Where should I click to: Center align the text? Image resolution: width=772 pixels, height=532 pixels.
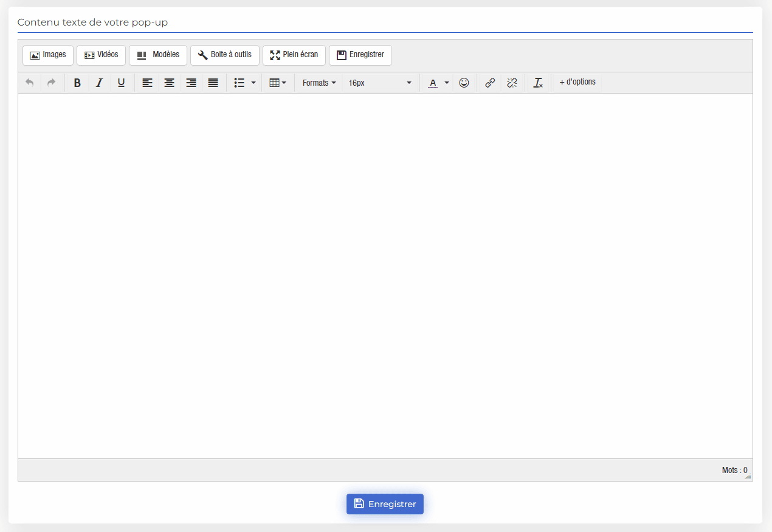pyautogui.click(x=169, y=83)
